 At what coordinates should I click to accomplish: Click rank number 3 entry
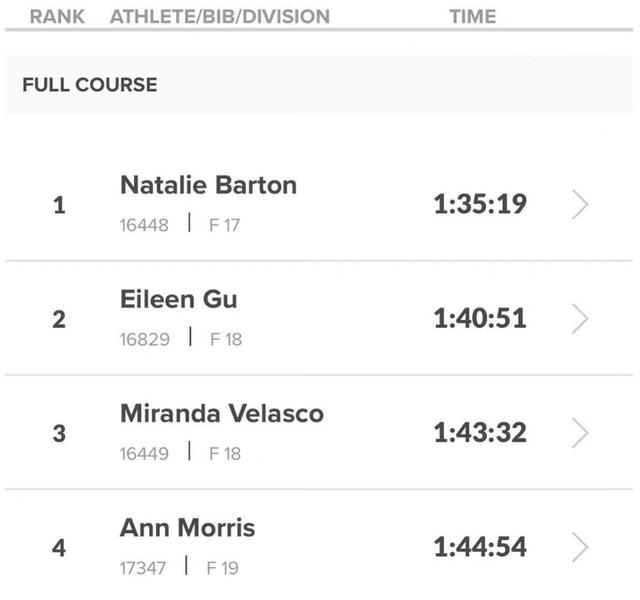click(59, 433)
